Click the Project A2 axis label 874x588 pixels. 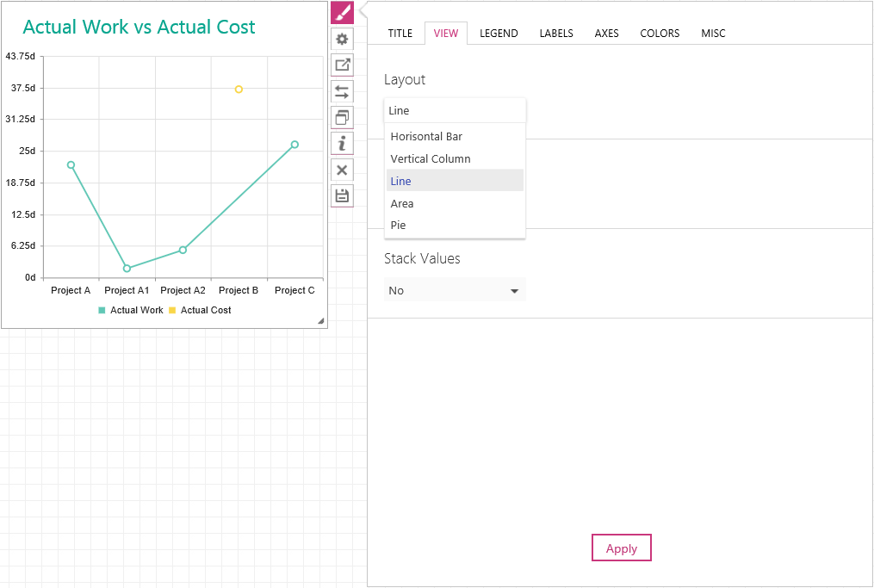[x=183, y=290]
